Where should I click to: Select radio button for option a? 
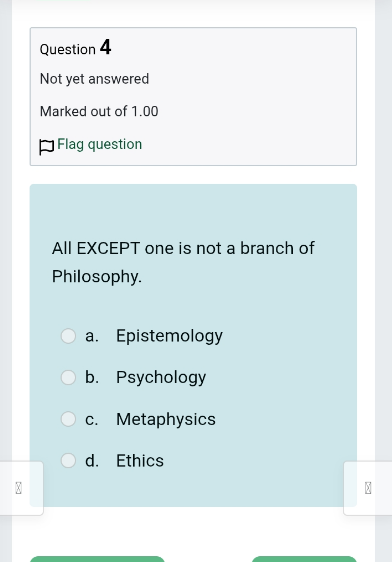[x=68, y=336]
